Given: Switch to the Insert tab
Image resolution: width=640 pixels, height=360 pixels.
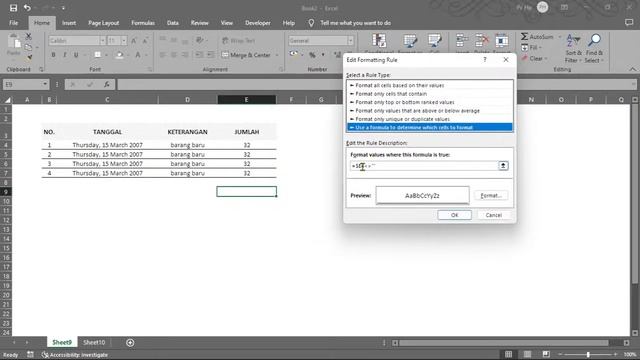Looking at the screenshot, I should (x=69, y=23).
